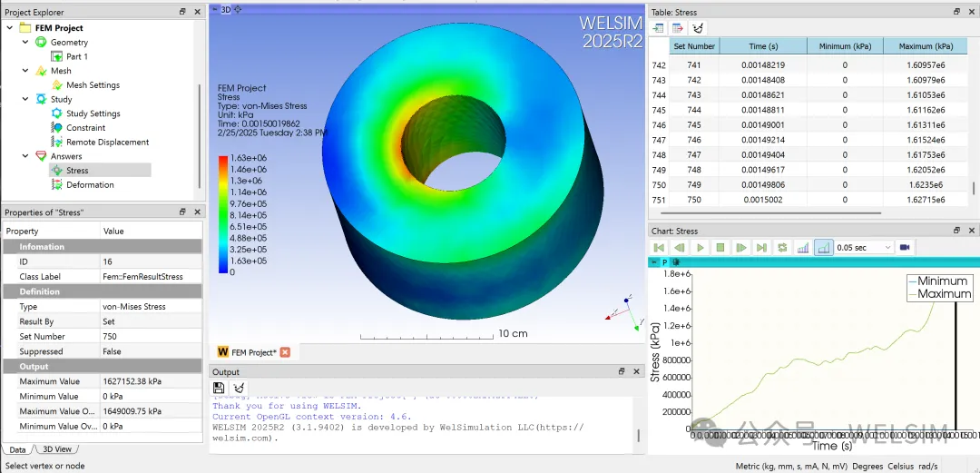Click the Suppressed value False
Image resolution: width=980 pixels, height=473 pixels.
(152, 351)
